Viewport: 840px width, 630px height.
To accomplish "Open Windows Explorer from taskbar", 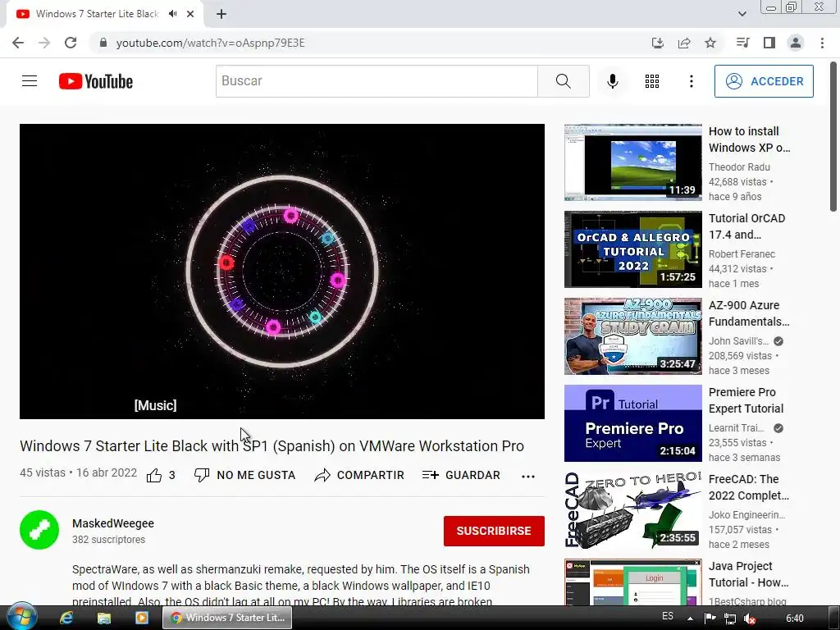I will pos(104,618).
